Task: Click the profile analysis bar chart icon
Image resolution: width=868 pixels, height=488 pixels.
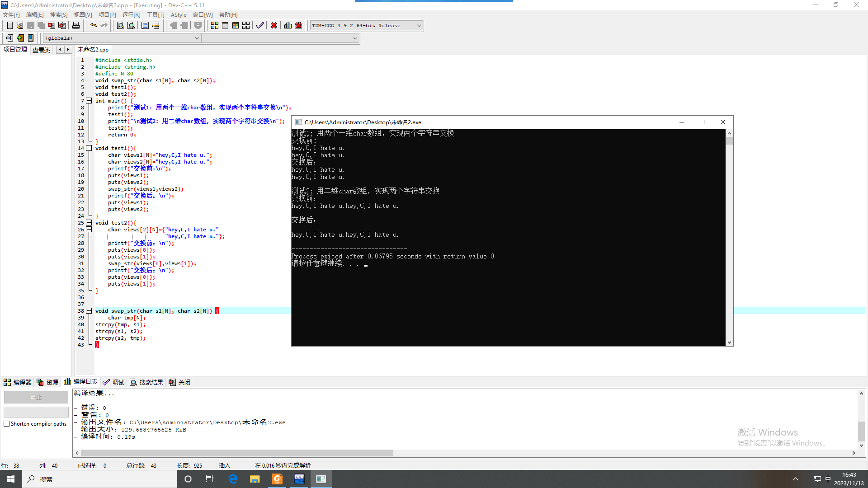Action: [288, 25]
